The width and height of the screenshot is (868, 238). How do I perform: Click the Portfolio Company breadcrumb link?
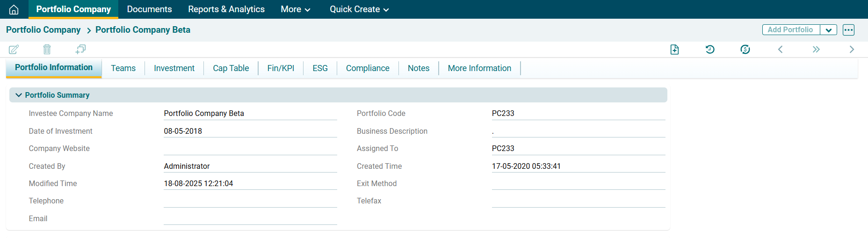43,30
